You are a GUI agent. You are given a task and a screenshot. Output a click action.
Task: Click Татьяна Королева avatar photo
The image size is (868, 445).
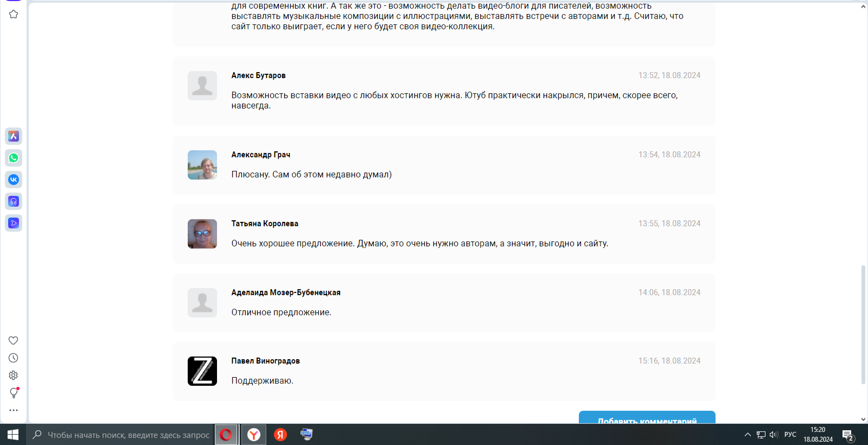coord(202,234)
